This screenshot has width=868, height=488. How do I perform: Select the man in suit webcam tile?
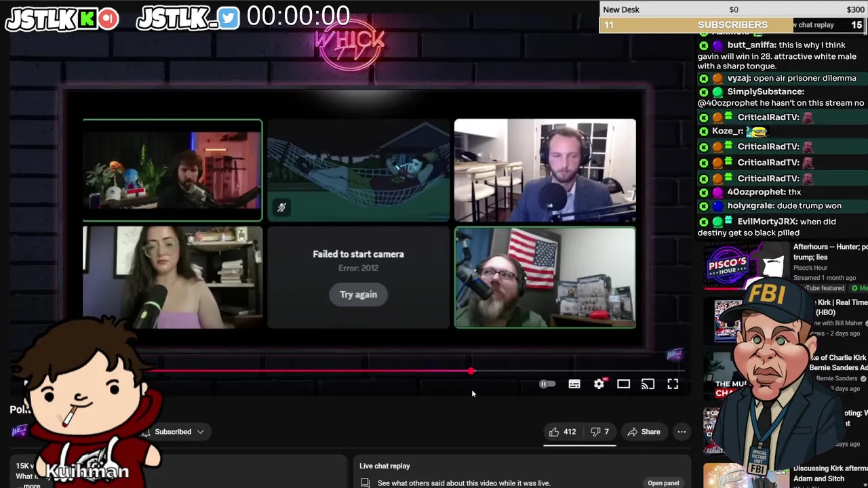pos(545,170)
